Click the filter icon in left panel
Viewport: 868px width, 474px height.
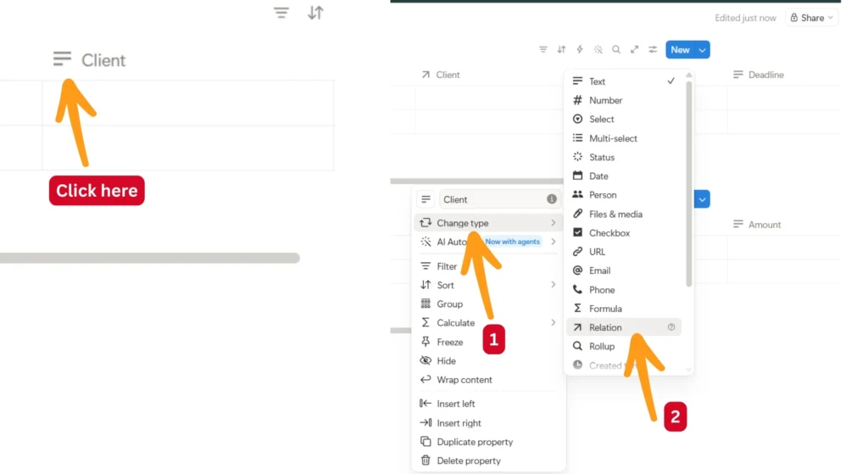[281, 12]
